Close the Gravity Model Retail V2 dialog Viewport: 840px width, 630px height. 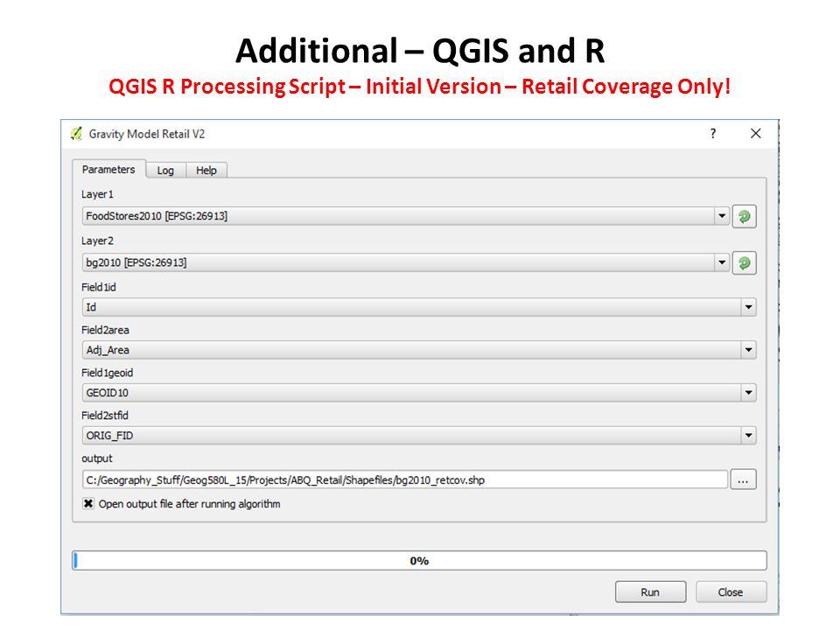click(755, 133)
